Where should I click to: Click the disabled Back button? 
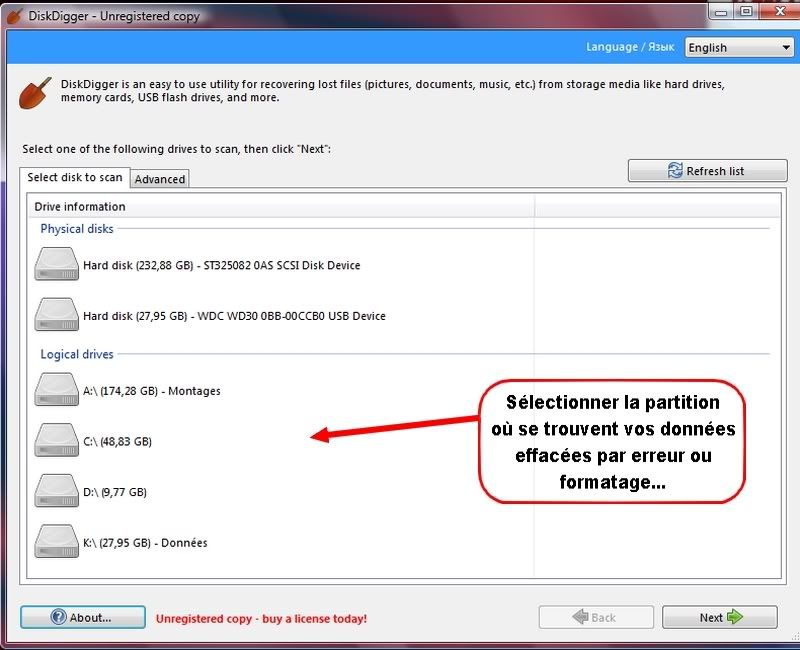click(596, 617)
